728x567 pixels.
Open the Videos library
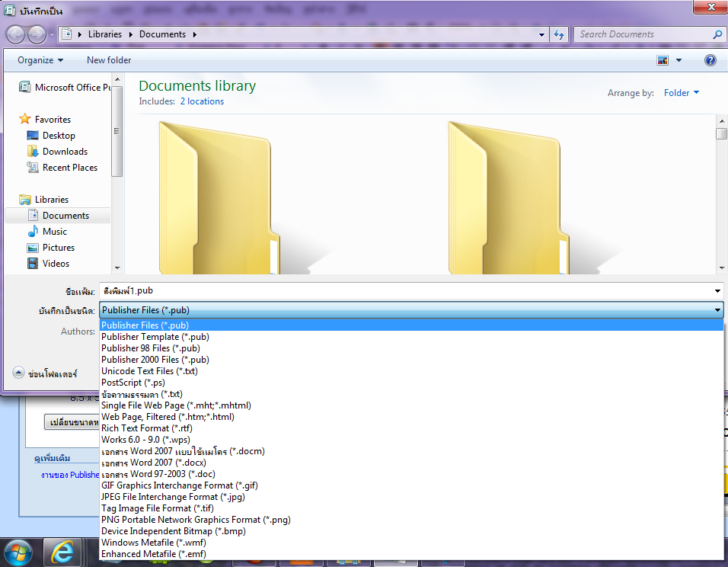pos(48,264)
